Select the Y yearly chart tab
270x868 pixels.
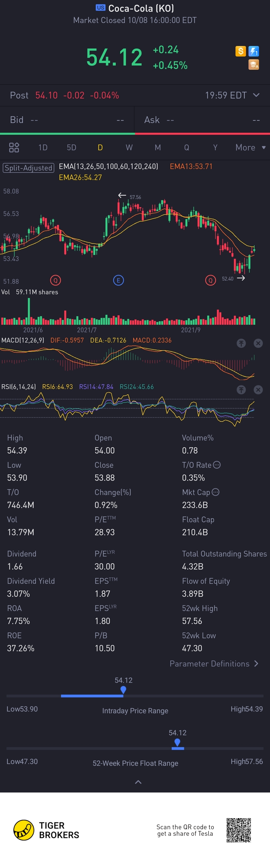pos(215,147)
